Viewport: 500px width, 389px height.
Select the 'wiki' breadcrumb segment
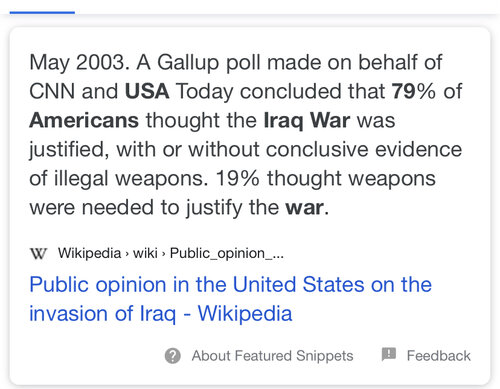coord(145,253)
